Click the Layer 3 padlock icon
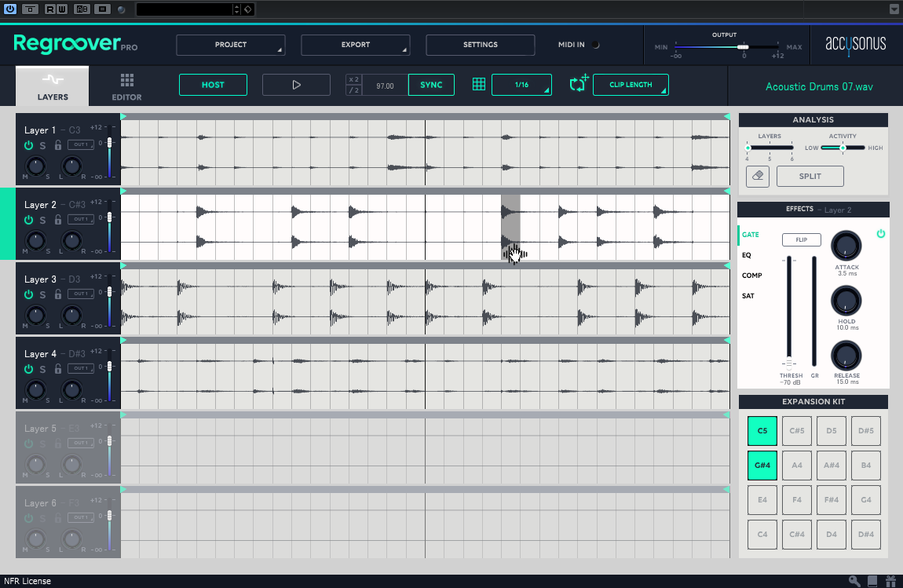Screen dimensions: 903x588 (57, 294)
